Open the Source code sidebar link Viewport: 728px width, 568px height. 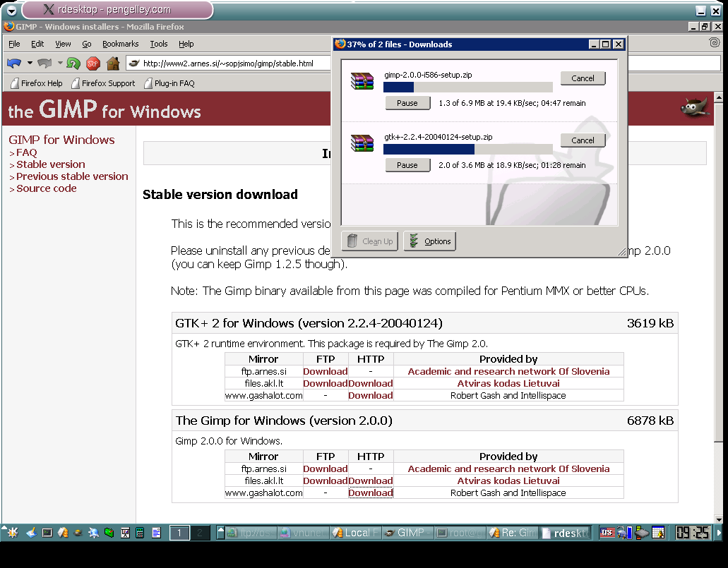[47, 188]
